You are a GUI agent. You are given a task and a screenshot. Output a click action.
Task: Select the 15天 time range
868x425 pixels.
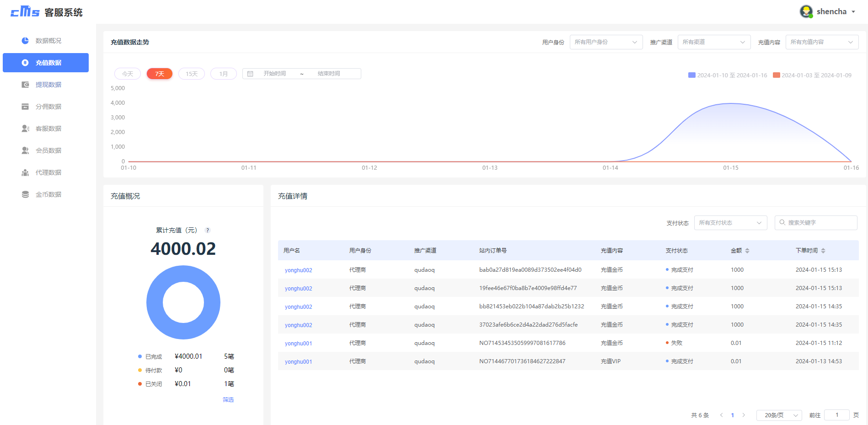tap(192, 74)
